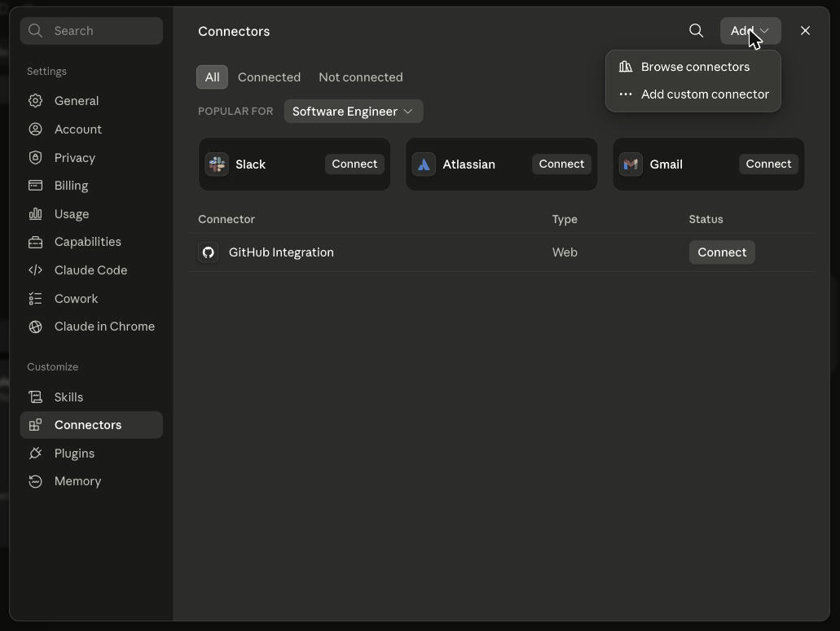
Task: Click the Plugins plug icon
Action: pyautogui.click(x=35, y=454)
